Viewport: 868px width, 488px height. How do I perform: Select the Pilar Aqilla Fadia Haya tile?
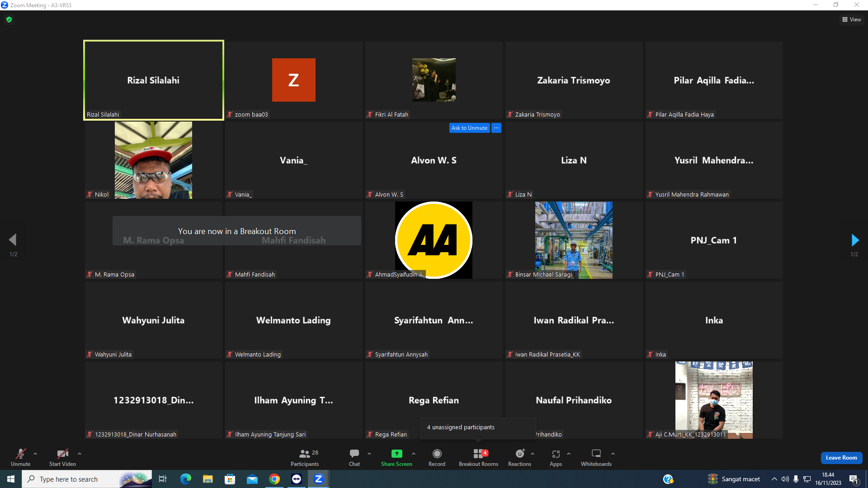click(714, 80)
